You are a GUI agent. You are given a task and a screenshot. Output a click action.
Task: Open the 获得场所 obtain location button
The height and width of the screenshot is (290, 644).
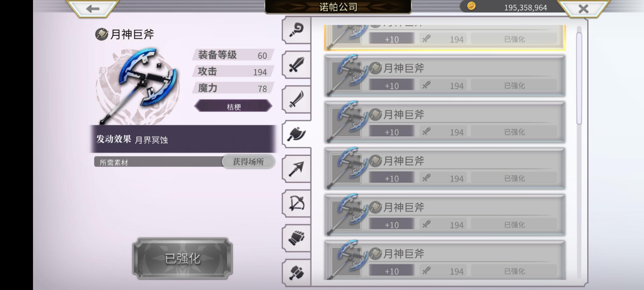pos(248,162)
